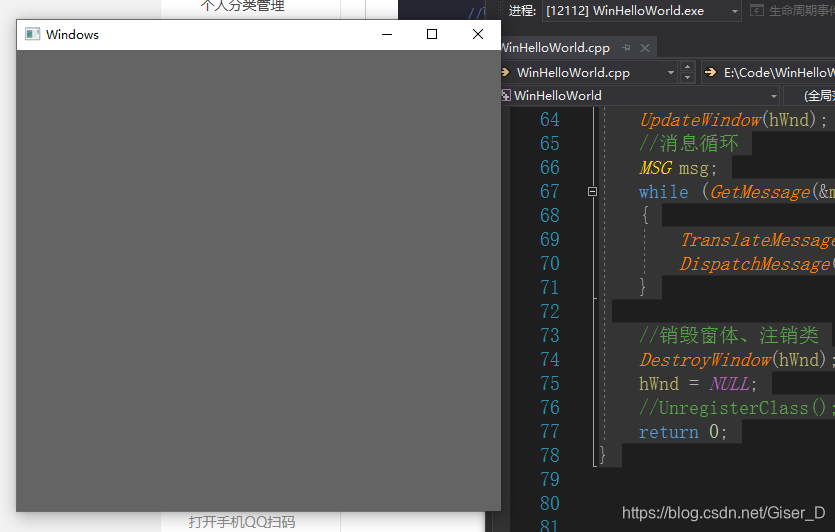The image size is (835, 532).
Task: Minimize the Windows hello-world window
Action: pyautogui.click(x=387, y=34)
